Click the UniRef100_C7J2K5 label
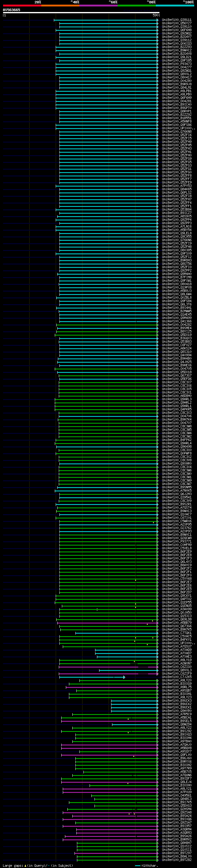 176,677
